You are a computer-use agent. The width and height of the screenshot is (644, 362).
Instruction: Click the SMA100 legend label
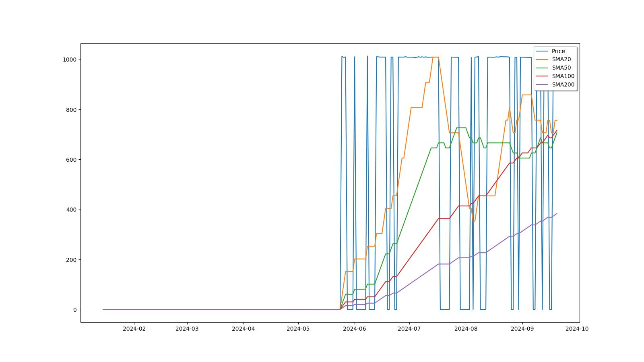pos(563,76)
